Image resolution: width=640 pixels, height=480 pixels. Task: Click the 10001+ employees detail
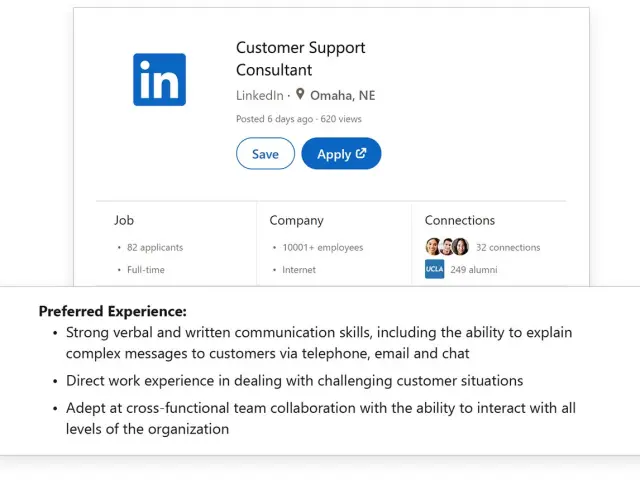322,247
